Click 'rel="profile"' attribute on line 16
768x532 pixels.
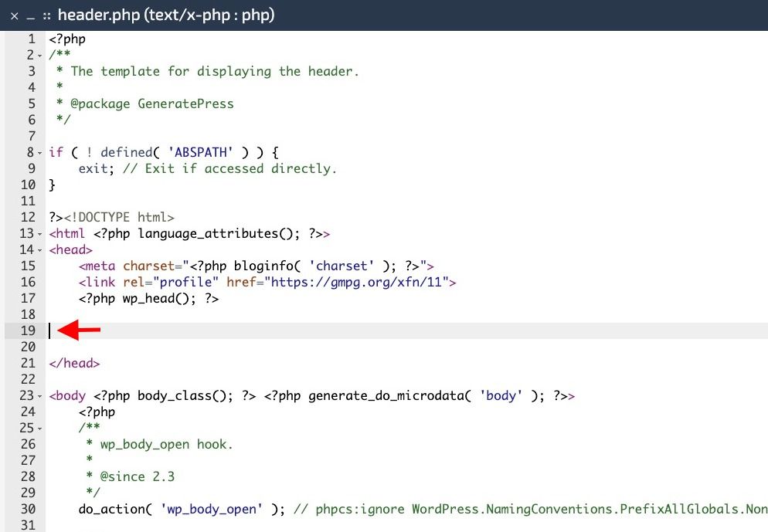click(171, 282)
